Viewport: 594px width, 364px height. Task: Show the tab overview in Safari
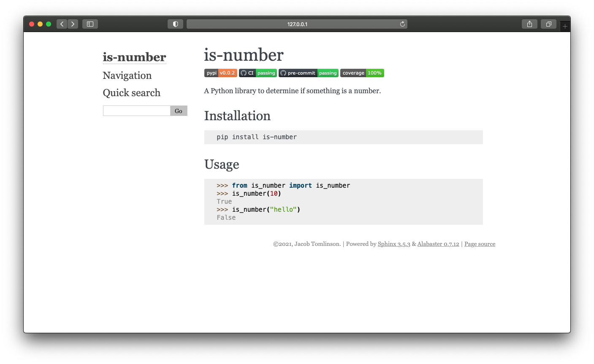coord(548,24)
